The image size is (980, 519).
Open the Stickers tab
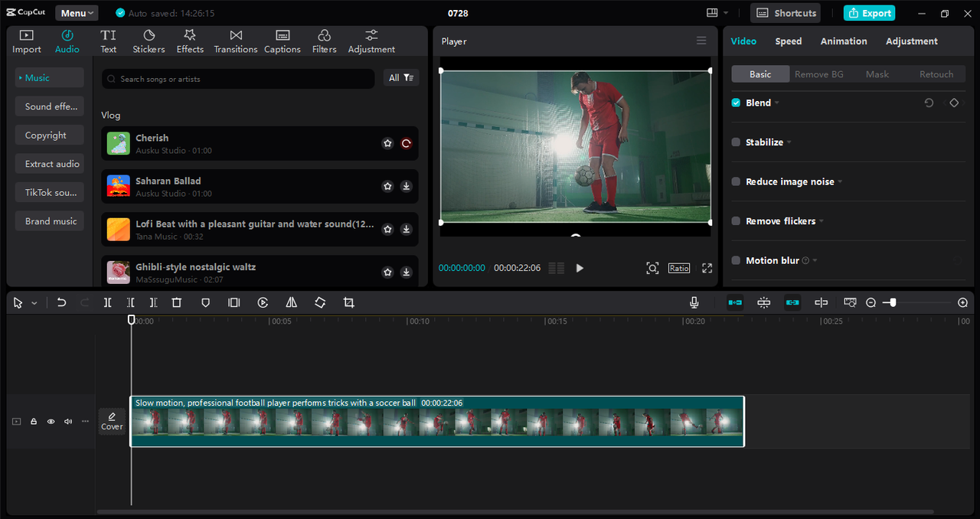click(x=149, y=41)
